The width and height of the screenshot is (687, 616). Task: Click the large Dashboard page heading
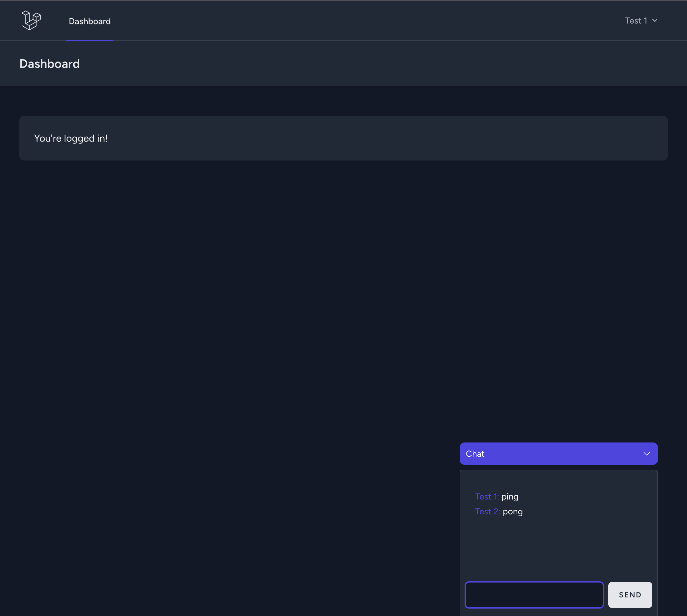50,64
